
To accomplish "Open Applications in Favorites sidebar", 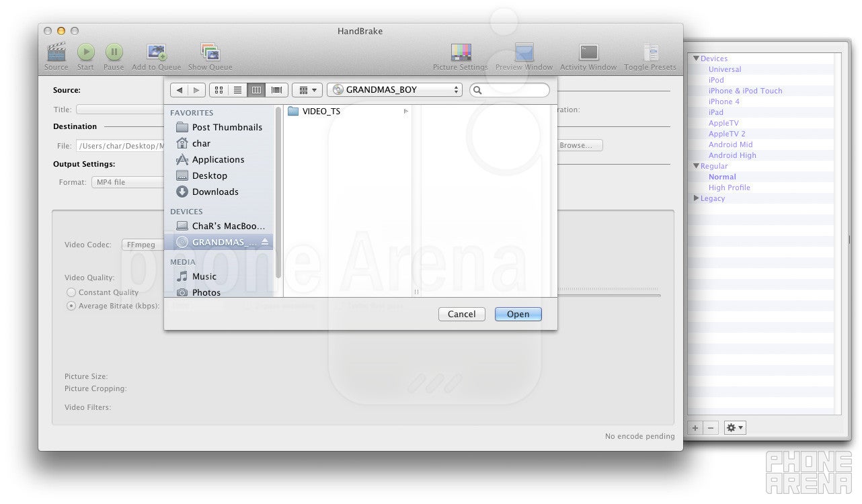I will coord(219,159).
